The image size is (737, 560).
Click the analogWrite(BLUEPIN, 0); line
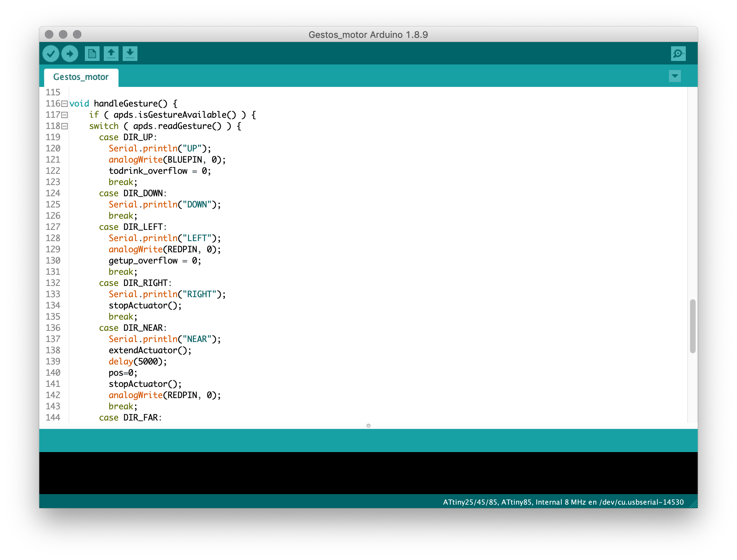167,160
